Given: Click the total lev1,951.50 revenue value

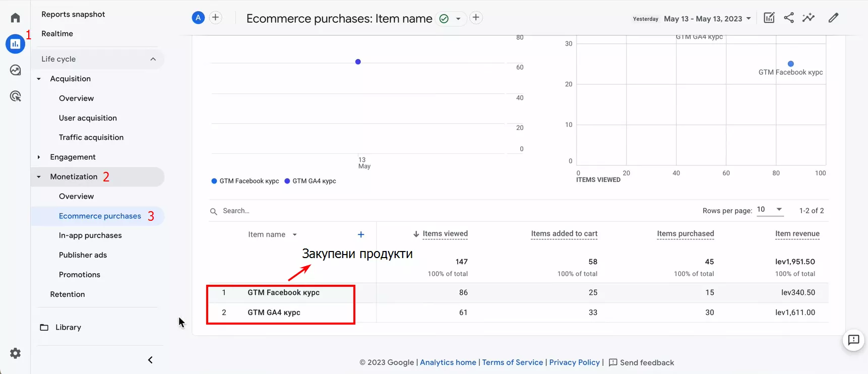Looking at the screenshot, I should coord(795,262).
